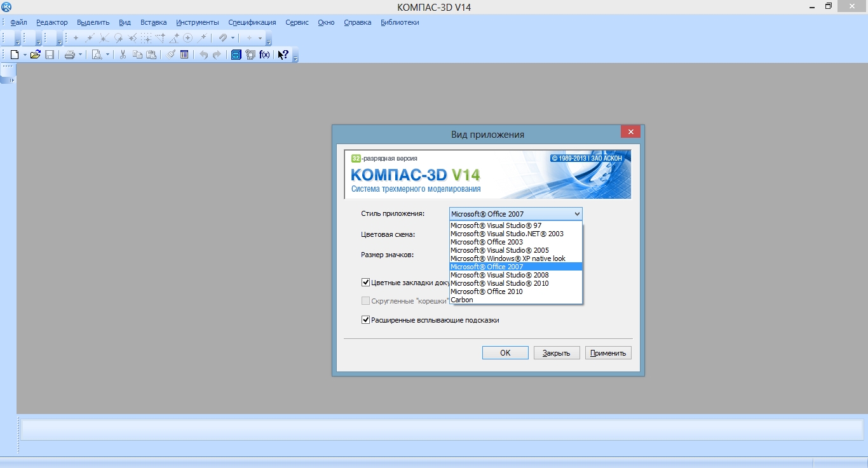The height and width of the screenshot is (468, 868).
Task: Choose Microsoft Visual Studio 97 style
Action: point(515,225)
